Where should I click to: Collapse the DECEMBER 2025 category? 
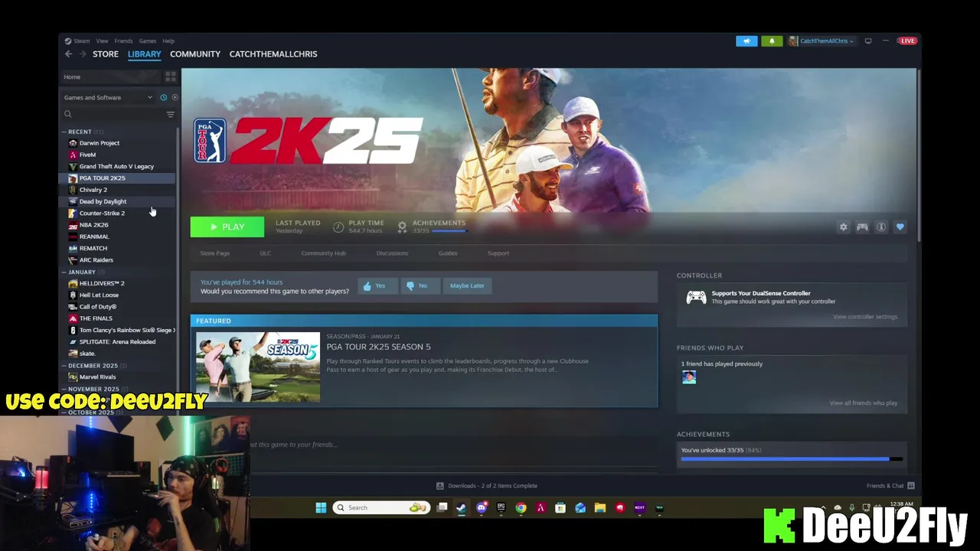(64, 366)
